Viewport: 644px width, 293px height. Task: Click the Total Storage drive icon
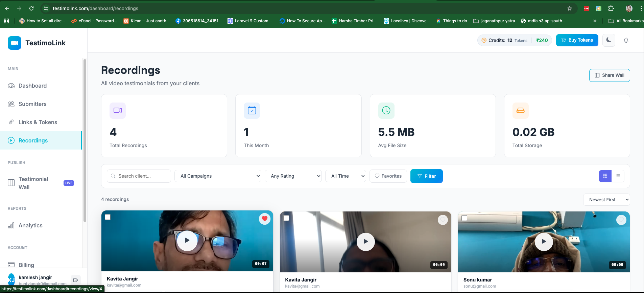pos(521,110)
